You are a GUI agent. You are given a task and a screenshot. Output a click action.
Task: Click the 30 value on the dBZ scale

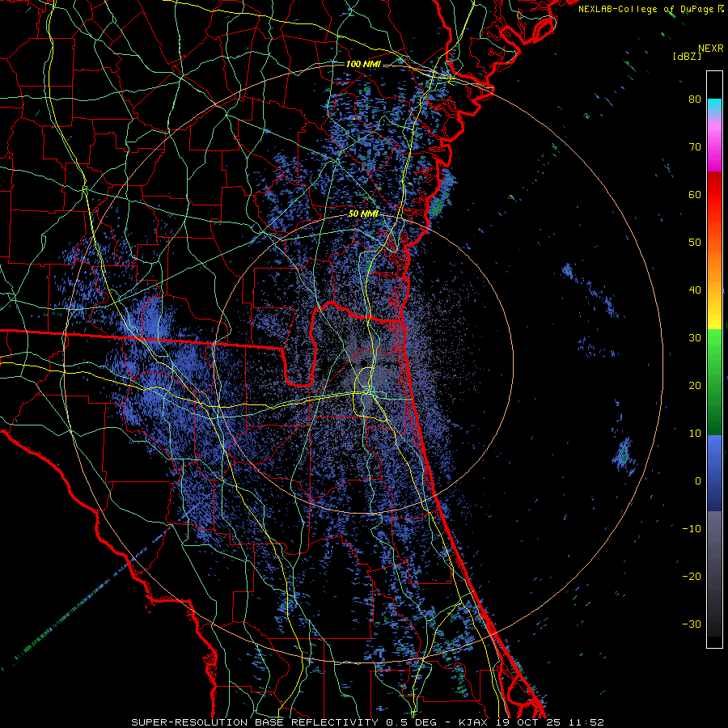[695, 338]
